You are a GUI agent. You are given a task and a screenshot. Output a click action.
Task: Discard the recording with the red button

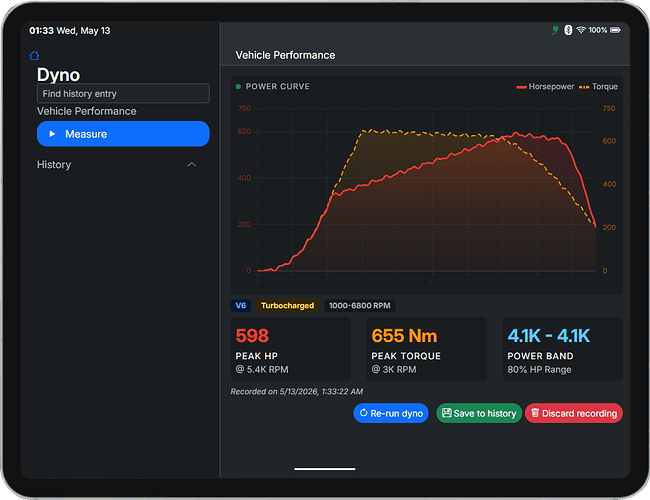[x=574, y=413]
